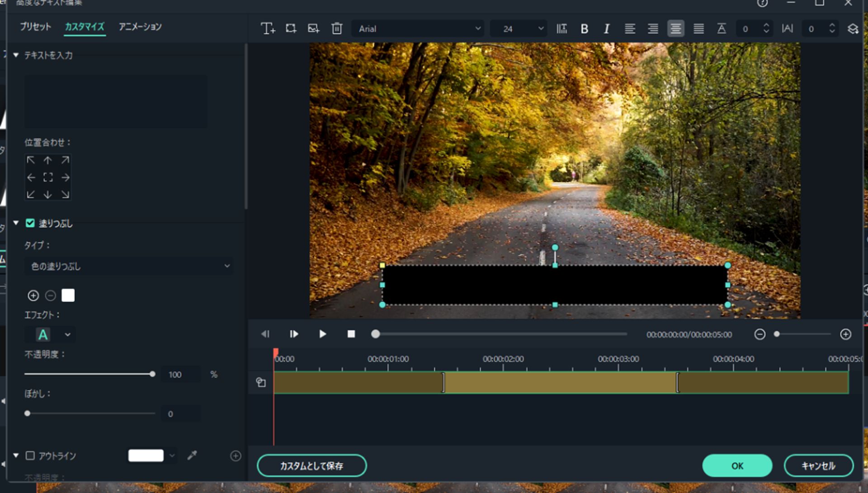Click the add fill color plus icon
This screenshot has width=868, height=493.
[x=33, y=296]
